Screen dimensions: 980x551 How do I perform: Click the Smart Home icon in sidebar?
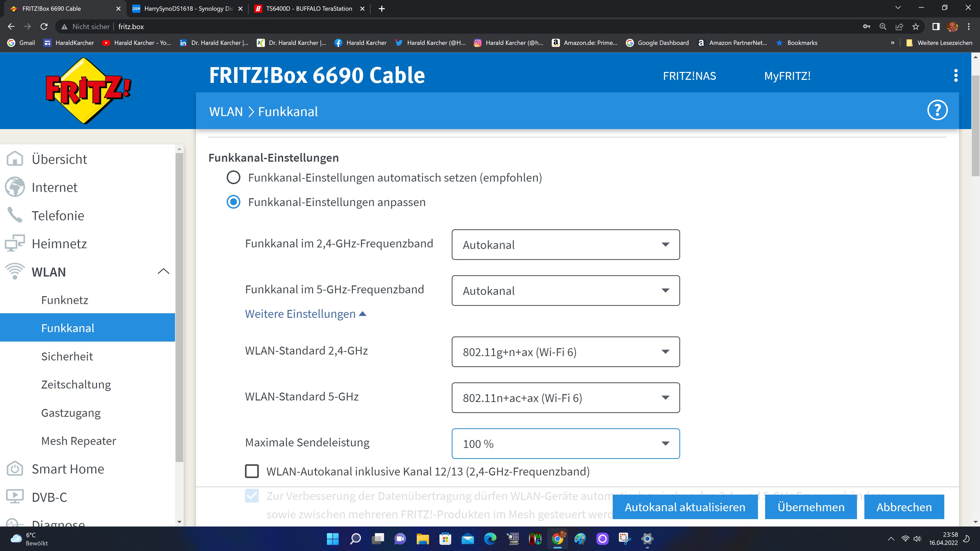coord(15,469)
